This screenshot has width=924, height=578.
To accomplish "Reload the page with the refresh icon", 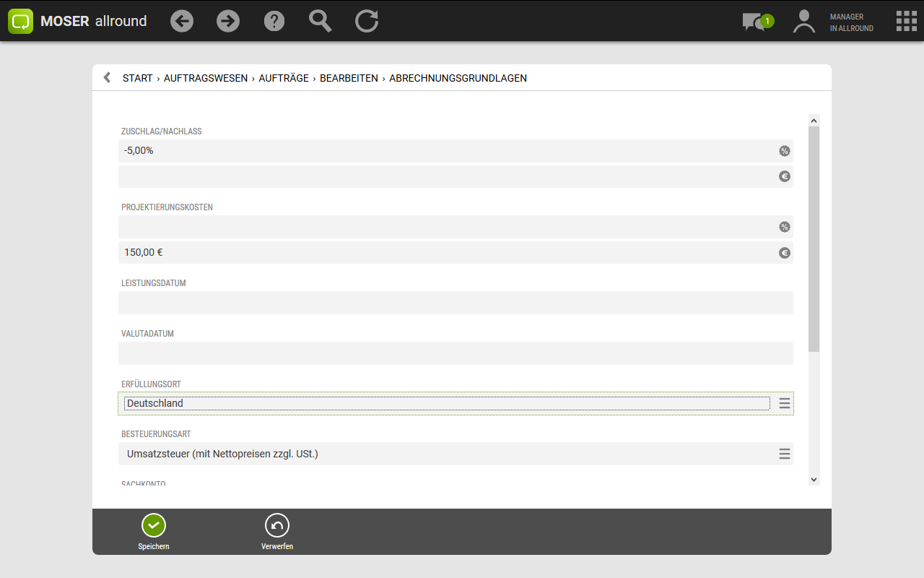I will pos(367,21).
